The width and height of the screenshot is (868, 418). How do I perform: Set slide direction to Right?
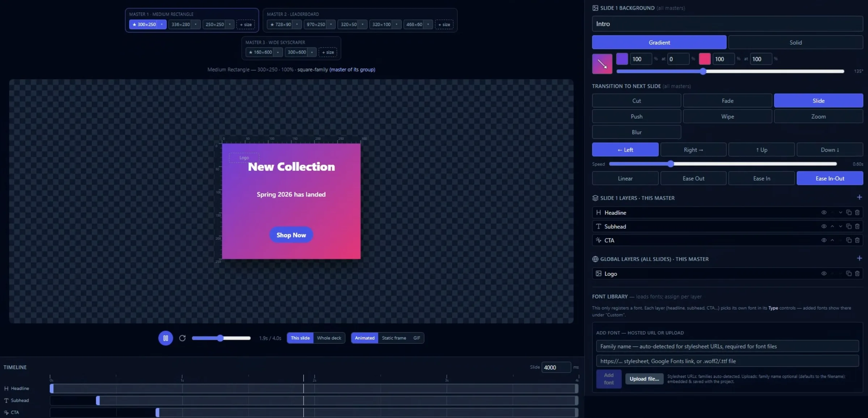(693, 150)
